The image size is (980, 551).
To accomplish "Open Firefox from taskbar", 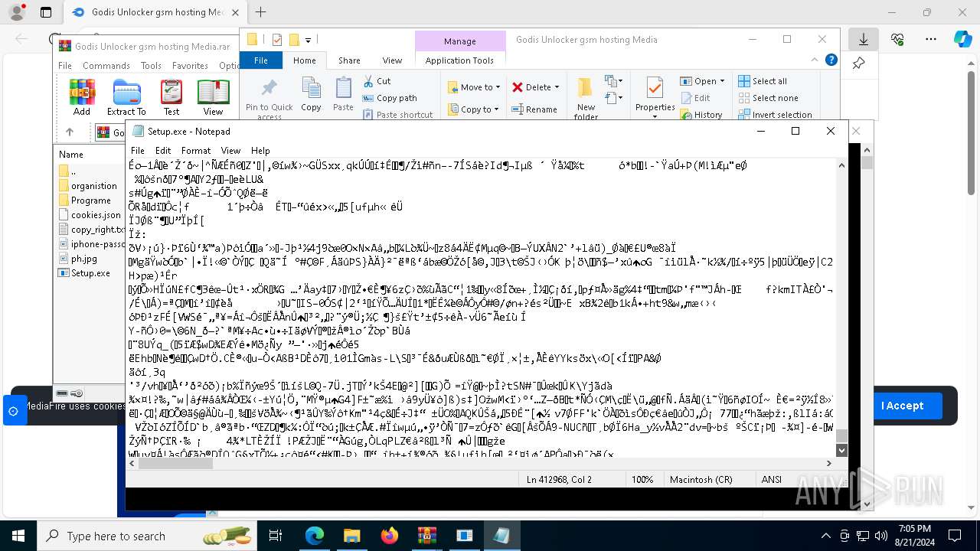I will click(x=390, y=536).
